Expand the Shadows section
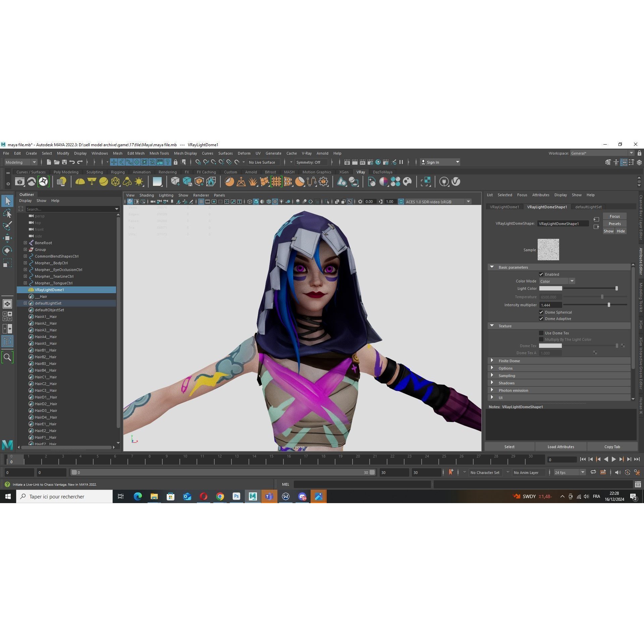644x644 pixels. 492,383
